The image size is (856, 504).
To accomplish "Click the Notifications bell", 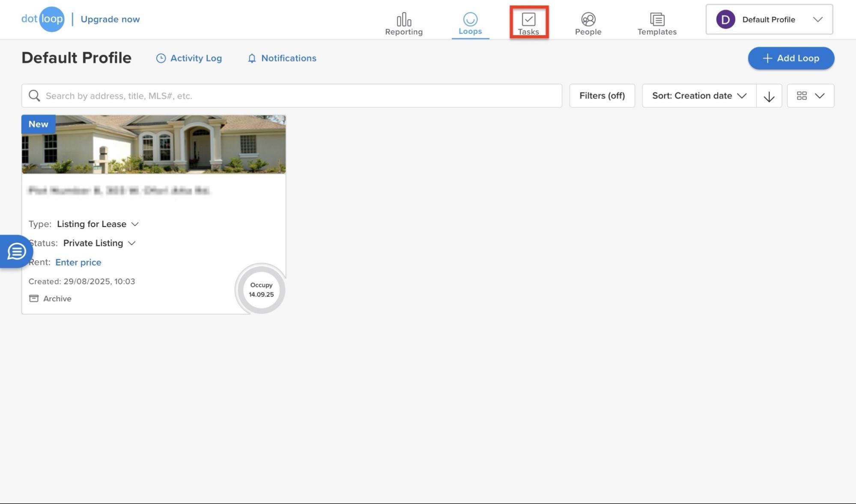I will pyautogui.click(x=282, y=58).
